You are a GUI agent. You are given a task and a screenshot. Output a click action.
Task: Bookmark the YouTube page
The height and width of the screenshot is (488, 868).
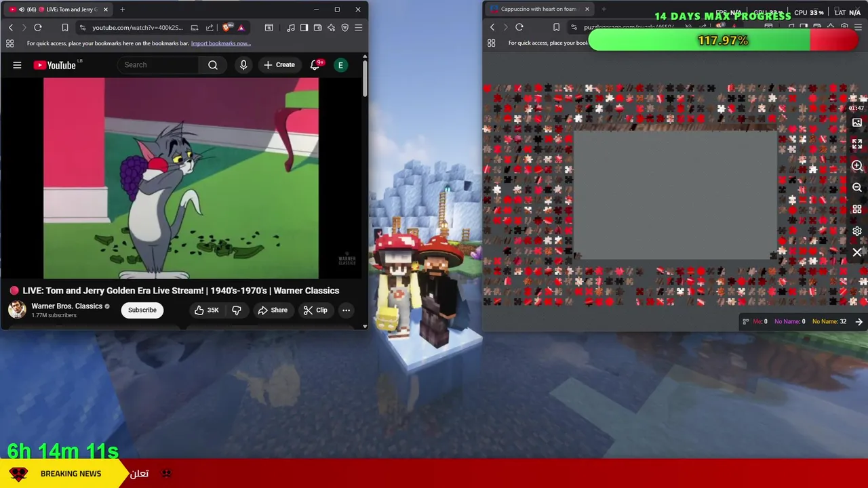pos(65,28)
